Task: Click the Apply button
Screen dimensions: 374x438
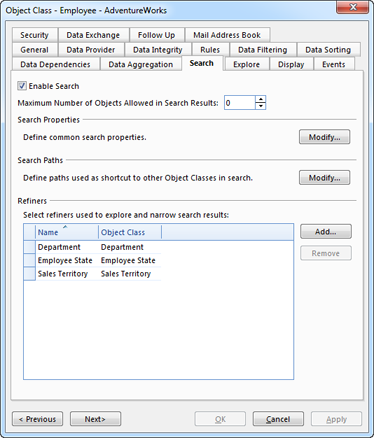Action: (x=336, y=419)
